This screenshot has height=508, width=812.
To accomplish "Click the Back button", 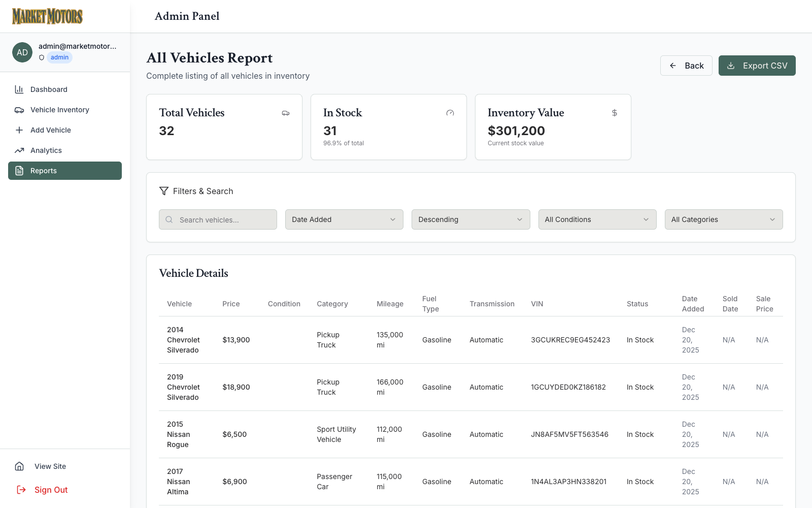I will pos(686,66).
